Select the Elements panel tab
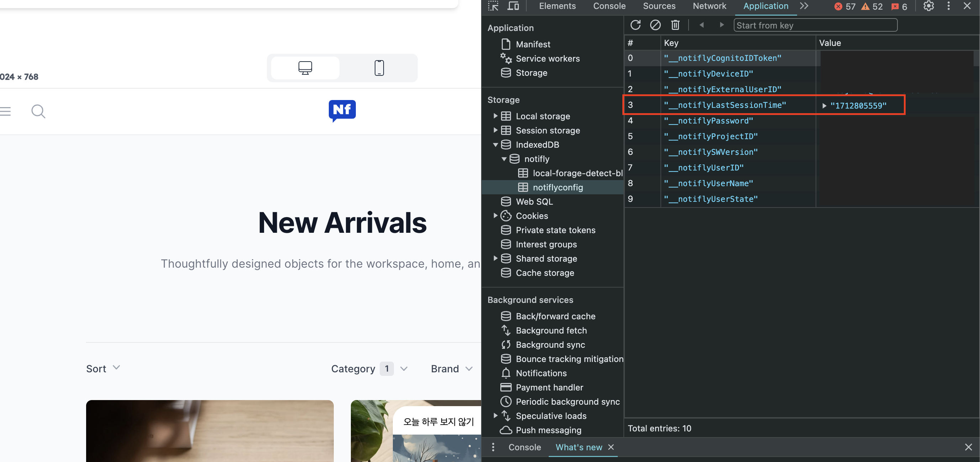Screen dimensions: 980x462 point(558,5)
